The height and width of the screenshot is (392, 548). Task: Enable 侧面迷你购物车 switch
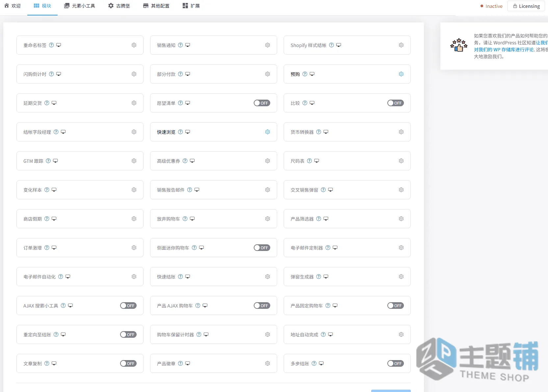coord(262,248)
